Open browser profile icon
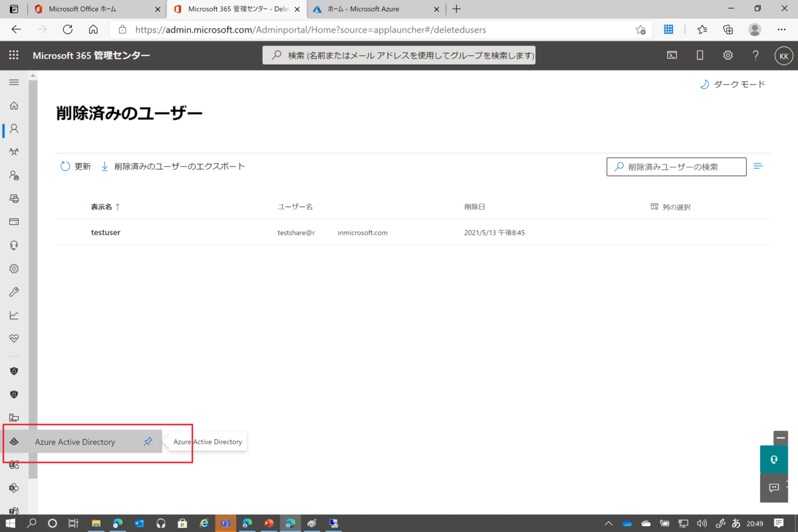 point(755,29)
